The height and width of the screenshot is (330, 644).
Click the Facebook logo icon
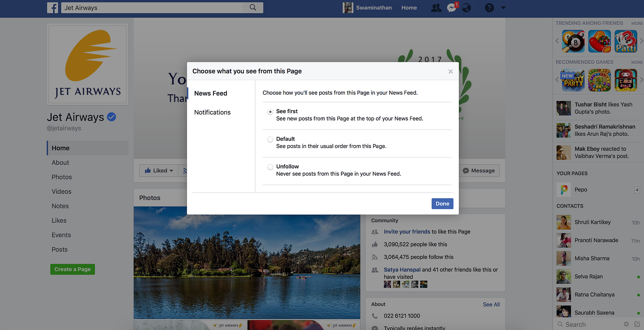coord(53,8)
